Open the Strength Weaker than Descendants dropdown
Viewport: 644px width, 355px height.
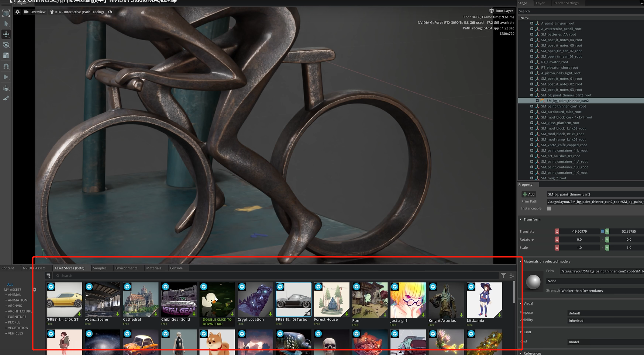click(x=602, y=291)
